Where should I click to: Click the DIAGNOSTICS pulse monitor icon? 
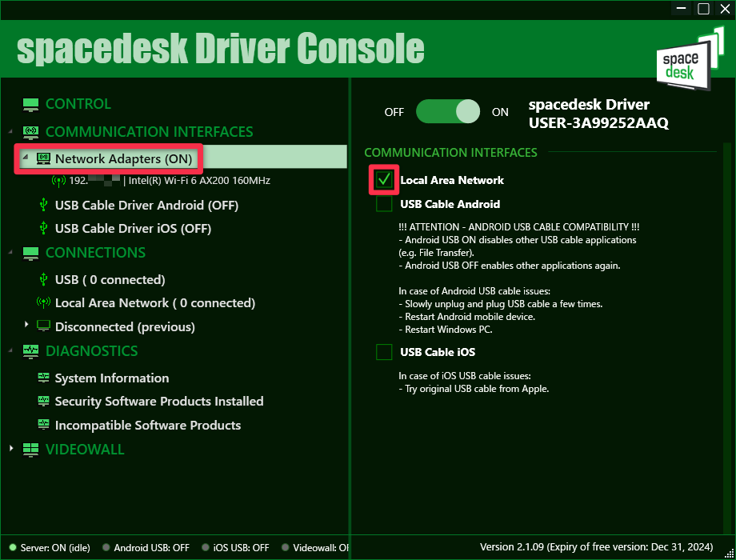pos(30,351)
